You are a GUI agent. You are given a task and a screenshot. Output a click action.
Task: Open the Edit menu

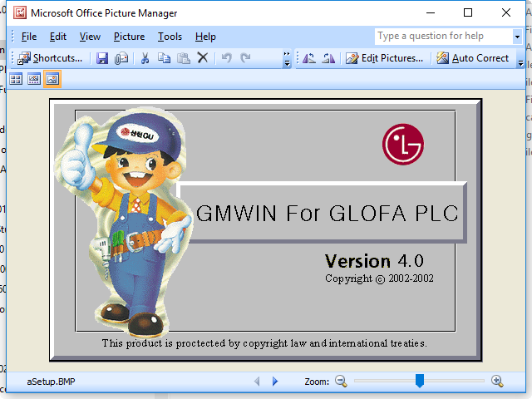[x=58, y=37]
